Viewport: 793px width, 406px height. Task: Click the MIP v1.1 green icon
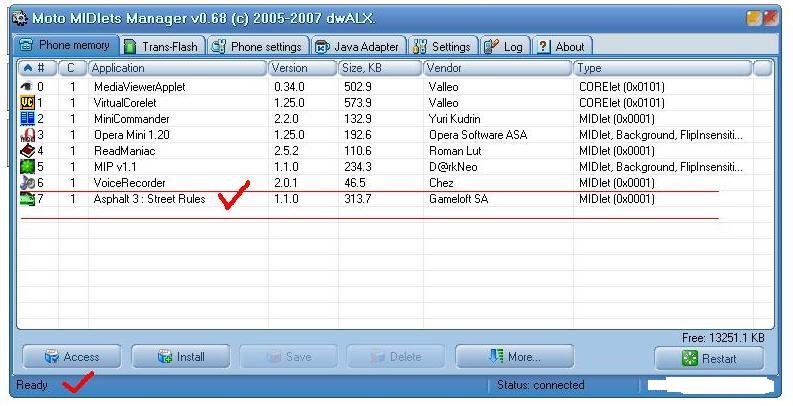27,166
